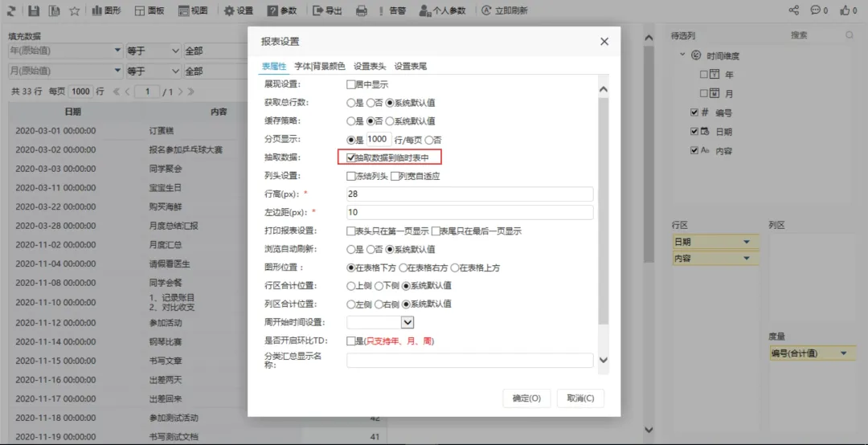
Task: Click the refresh icon in the toolbar
Action: pyautogui.click(x=11, y=10)
